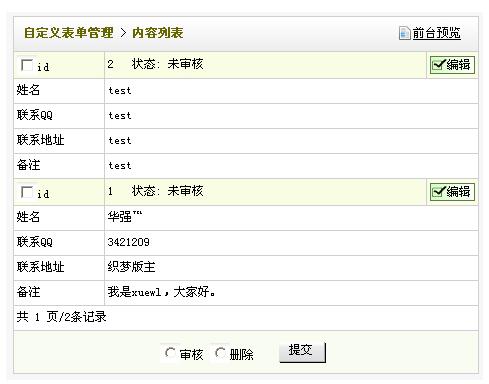Image resolution: width=489 pixels, height=384 pixels.
Task: Click the 联系地址 label of record 2
Action: pyautogui.click(x=40, y=140)
